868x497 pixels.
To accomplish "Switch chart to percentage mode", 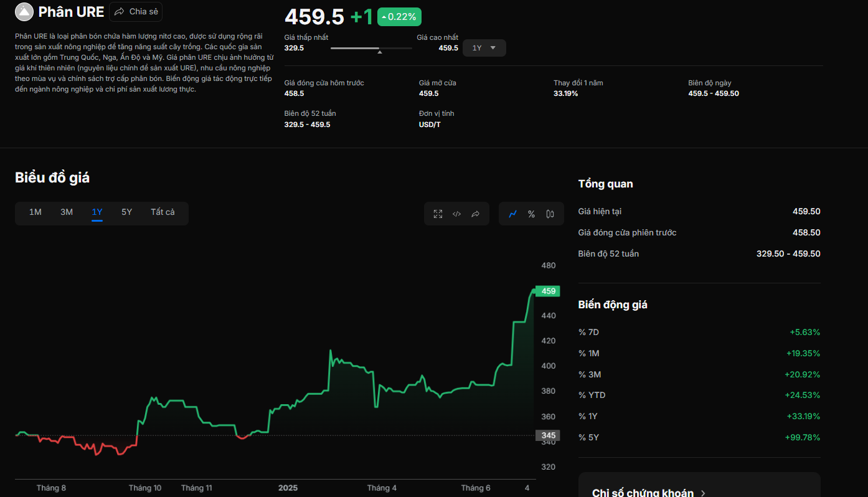I will click(531, 214).
